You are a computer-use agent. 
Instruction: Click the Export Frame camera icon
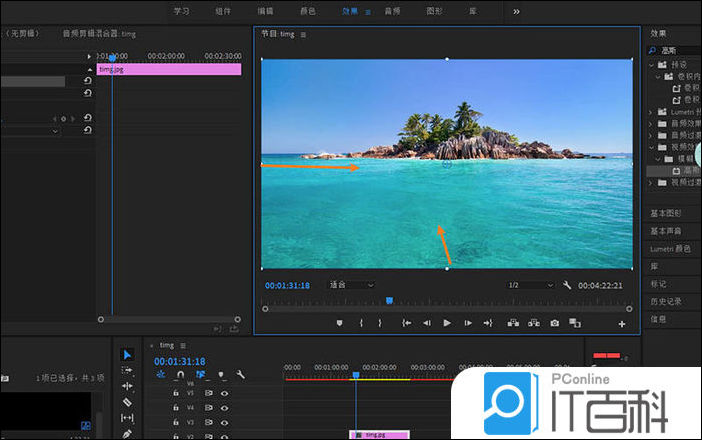click(555, 323)
